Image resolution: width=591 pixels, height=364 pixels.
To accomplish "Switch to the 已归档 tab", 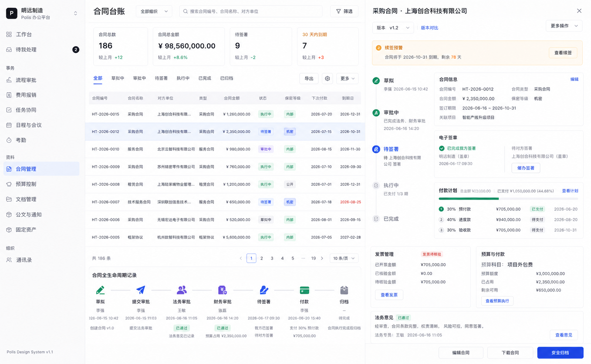I will [x=227, y=78].
